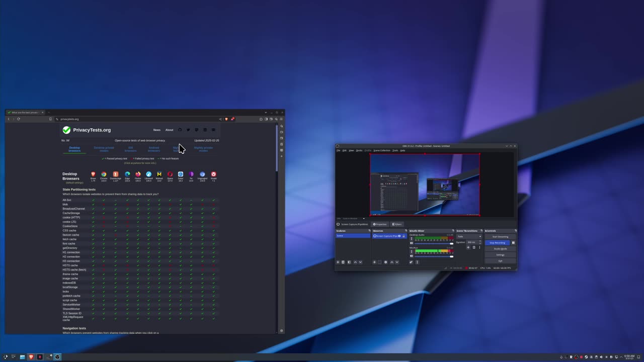The image size is (644, 362).
Task: Click the Edge browser icon in the table header
Action: click(127, 174)
